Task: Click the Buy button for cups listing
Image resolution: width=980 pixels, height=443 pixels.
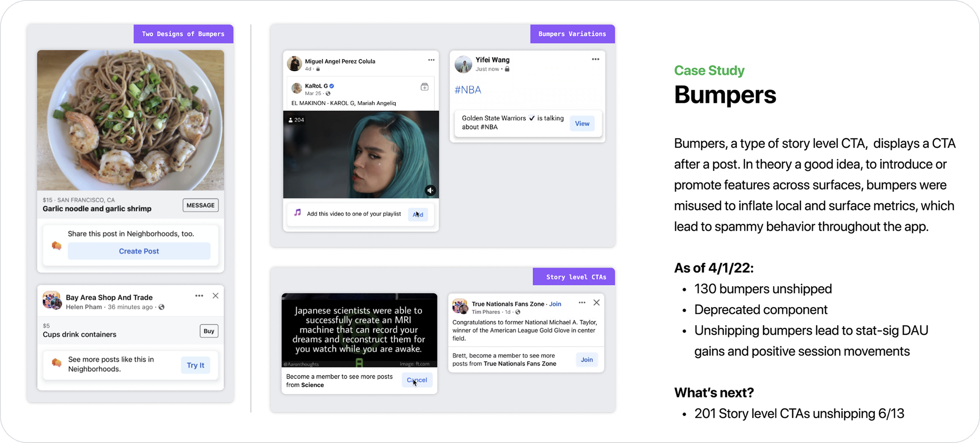Action: coord(209,331)
